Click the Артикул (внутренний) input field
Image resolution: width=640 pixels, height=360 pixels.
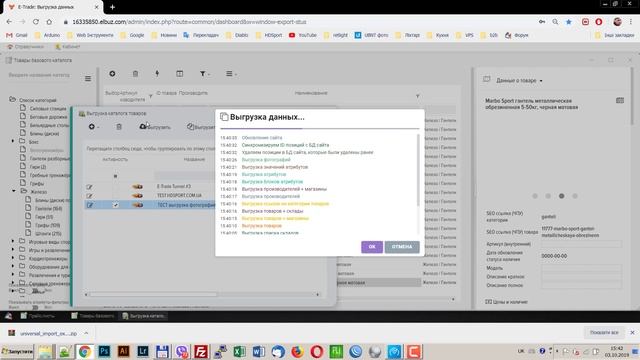[581, 244]
